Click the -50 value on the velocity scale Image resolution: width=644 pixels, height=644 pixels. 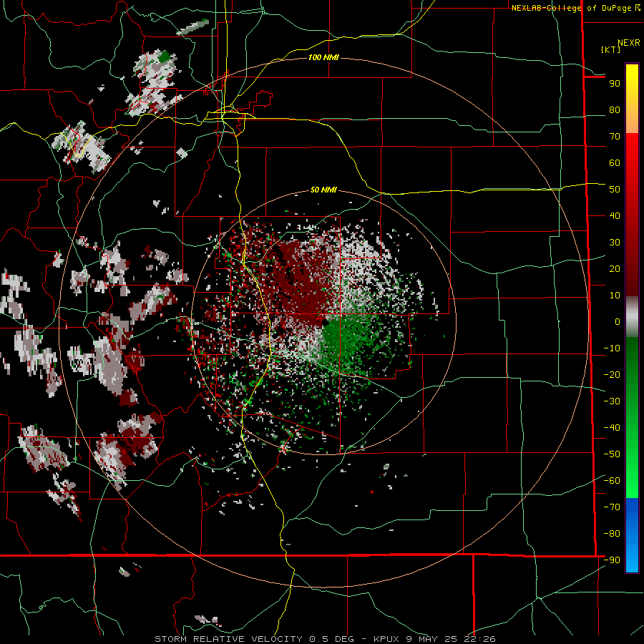pyautogui.click(x=612, y=454)
